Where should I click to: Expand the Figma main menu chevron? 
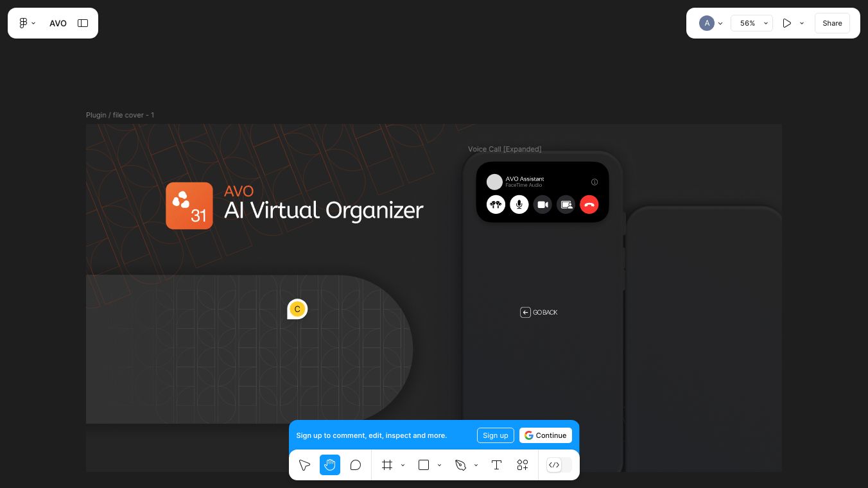tap(33, 23)
